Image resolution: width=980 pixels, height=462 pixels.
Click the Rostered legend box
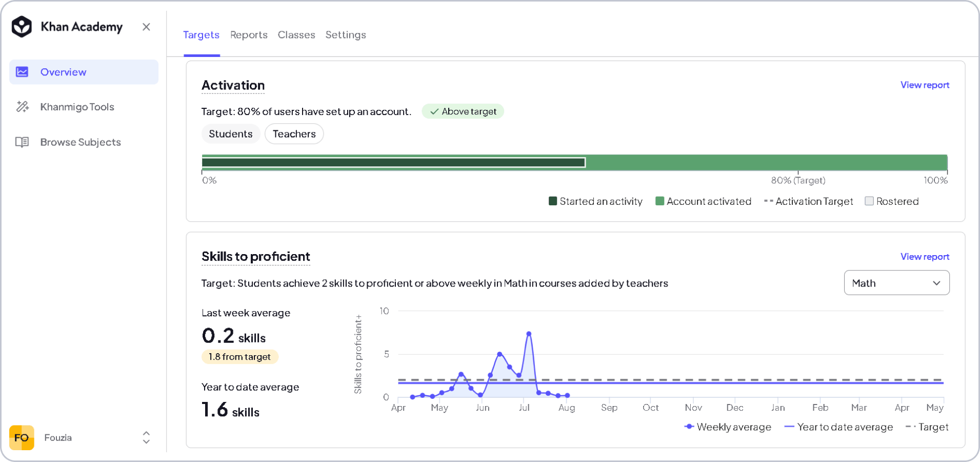(x=869, y=201)
